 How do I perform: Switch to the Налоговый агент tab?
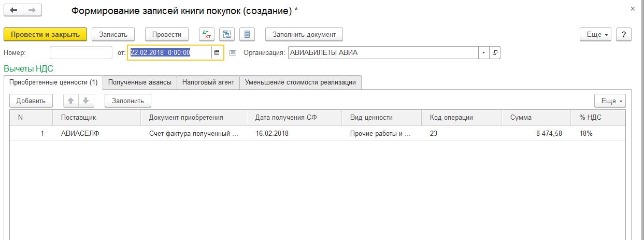pos(208,82)
